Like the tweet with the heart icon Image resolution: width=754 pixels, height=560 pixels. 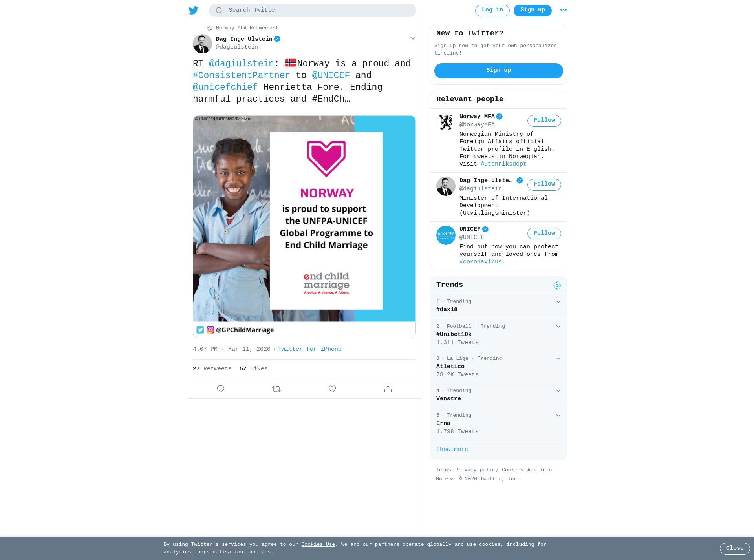click(x=332, y=389)
